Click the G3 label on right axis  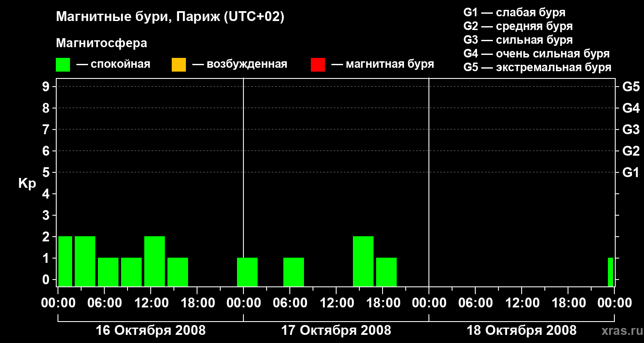pyautogui.click(x=631, y=130)
